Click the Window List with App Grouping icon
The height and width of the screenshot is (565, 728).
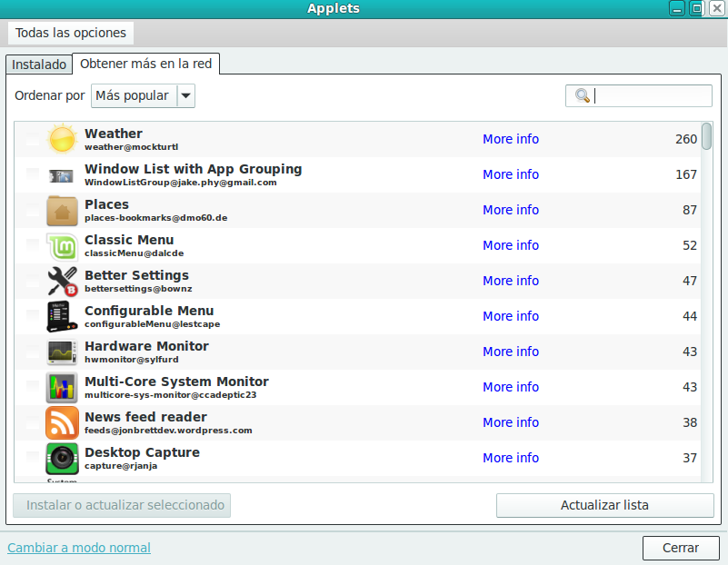(x=62, y=176)
